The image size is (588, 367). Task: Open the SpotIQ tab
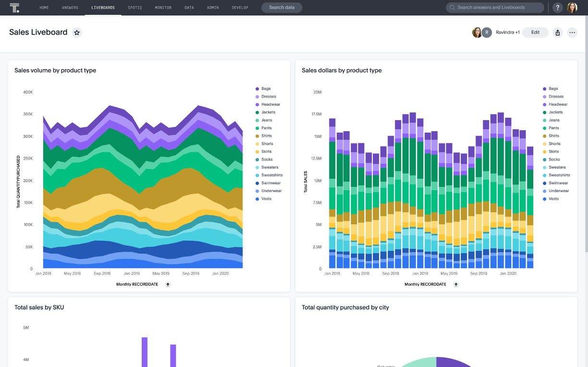coord(135,8)
